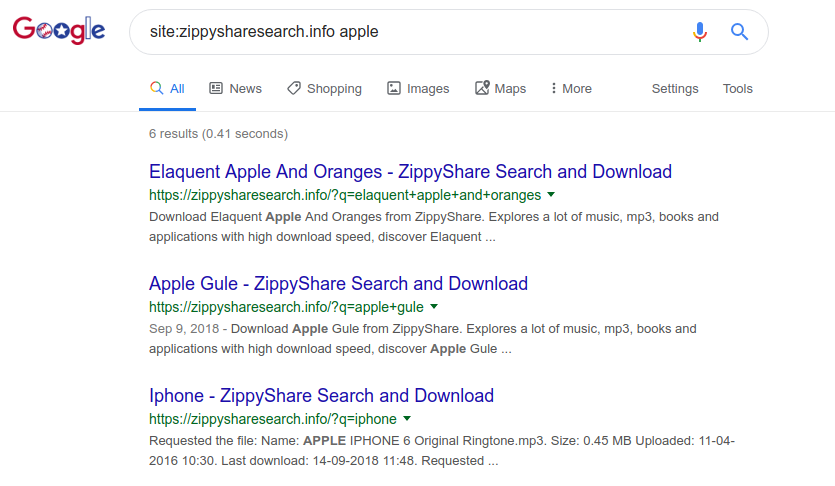Click the apple+gule green URL
835x486 pixels.
click(x=286, y=307)
